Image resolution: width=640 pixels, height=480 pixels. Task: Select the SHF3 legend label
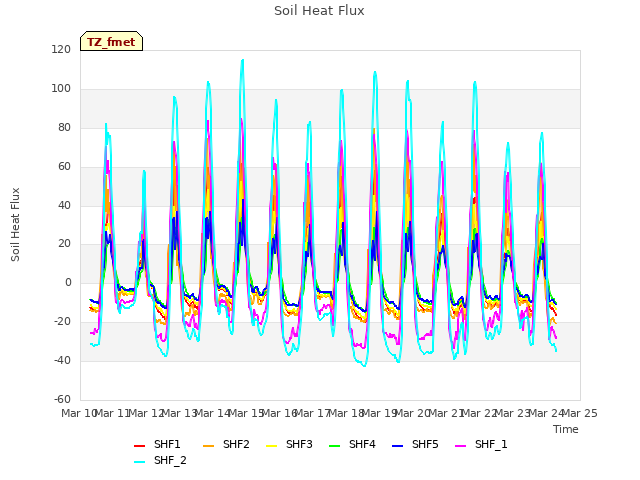click(299, 444)
